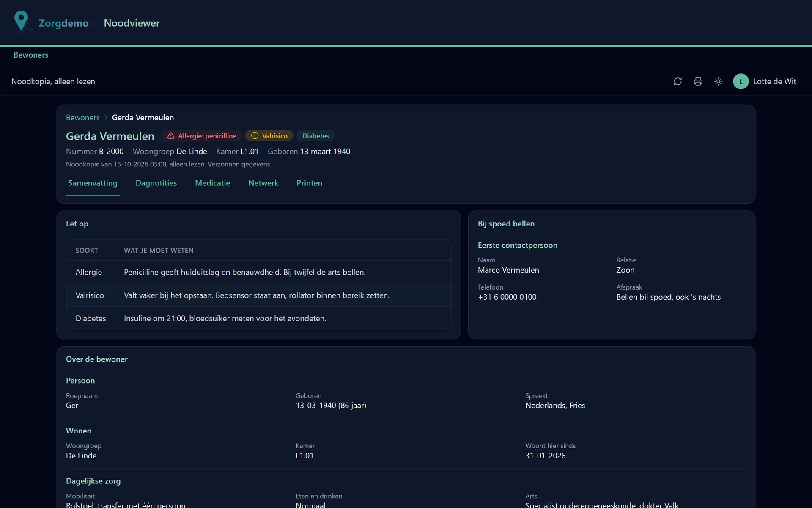Click Bewoners breadcrumb link
Image resolution: width=812 pixels, height=508 pixels.
click(x=82, y=117)
